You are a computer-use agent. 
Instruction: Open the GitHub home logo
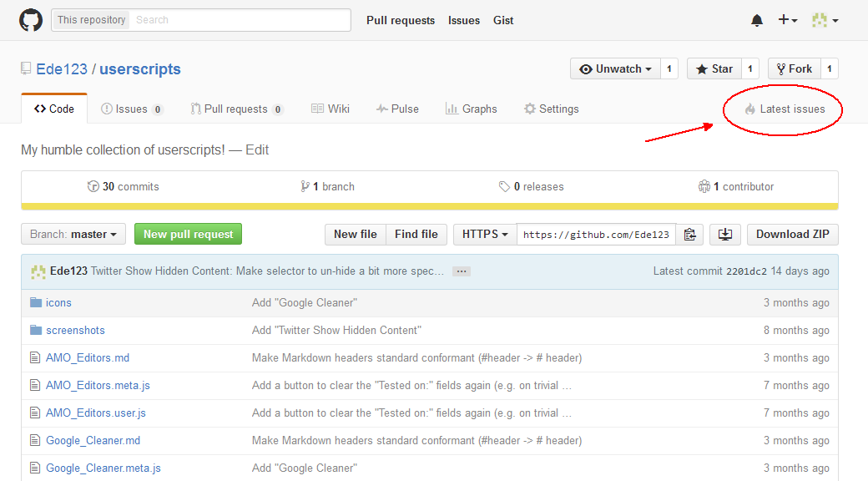(x=31, y=20)
